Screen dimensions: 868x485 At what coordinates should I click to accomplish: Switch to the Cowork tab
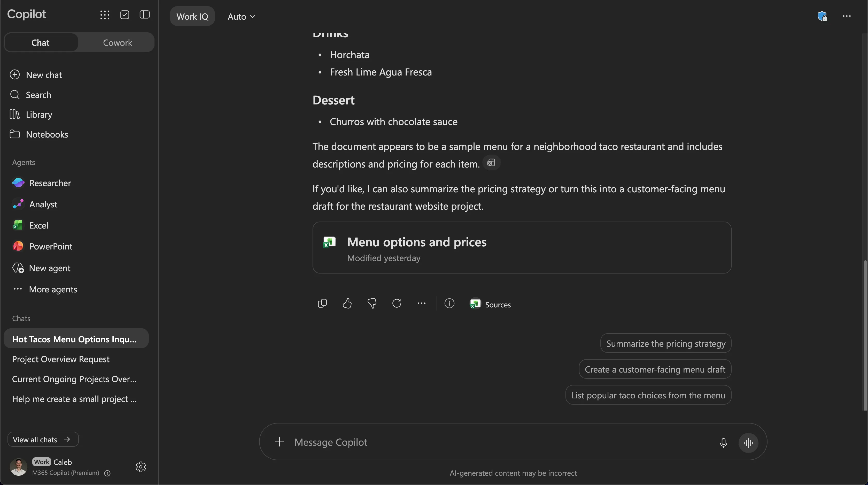[117, 42]
